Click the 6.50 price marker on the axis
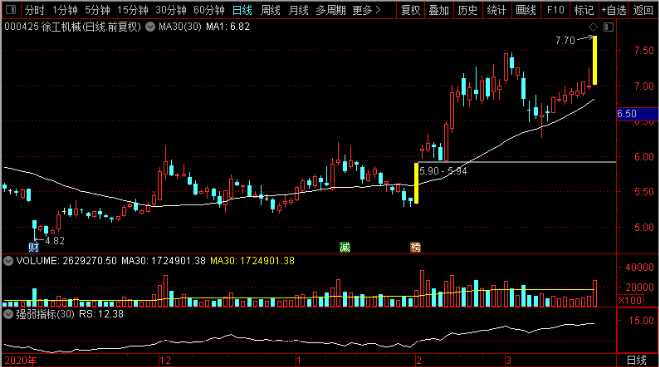This screenshot has height=367, width=659. pyautogui.click(x=637, y=114)
